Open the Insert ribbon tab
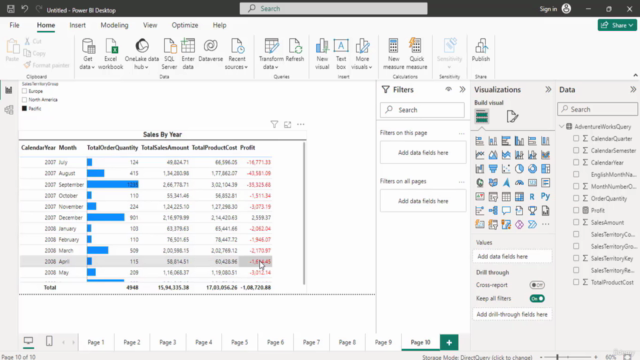Image resolution: width=640 pixels, height=360 pixels. [x=78, y=25]
